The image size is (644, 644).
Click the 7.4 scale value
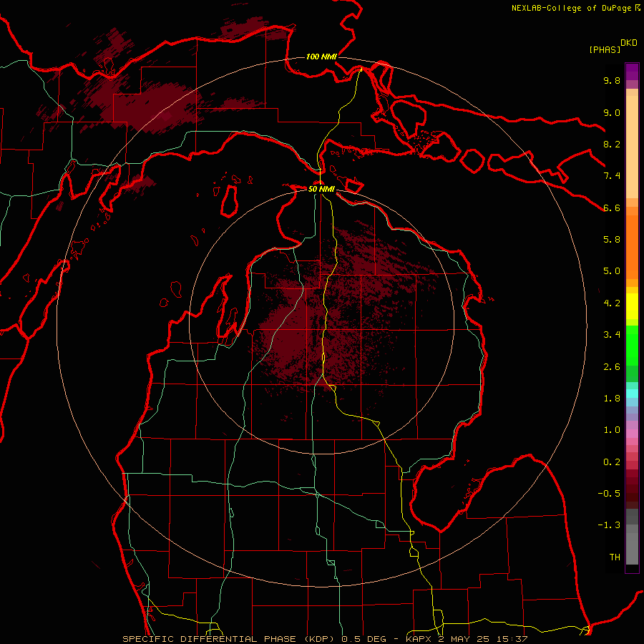612,176
